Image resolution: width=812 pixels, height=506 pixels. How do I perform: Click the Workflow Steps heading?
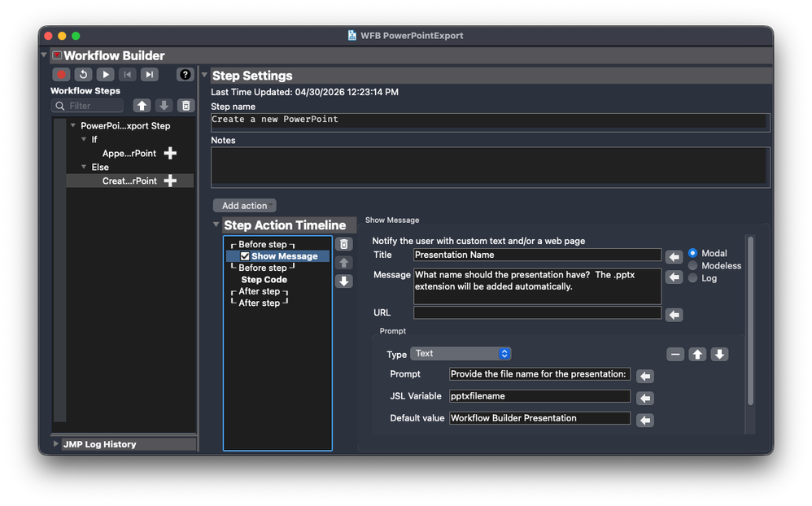pos(85,90)
